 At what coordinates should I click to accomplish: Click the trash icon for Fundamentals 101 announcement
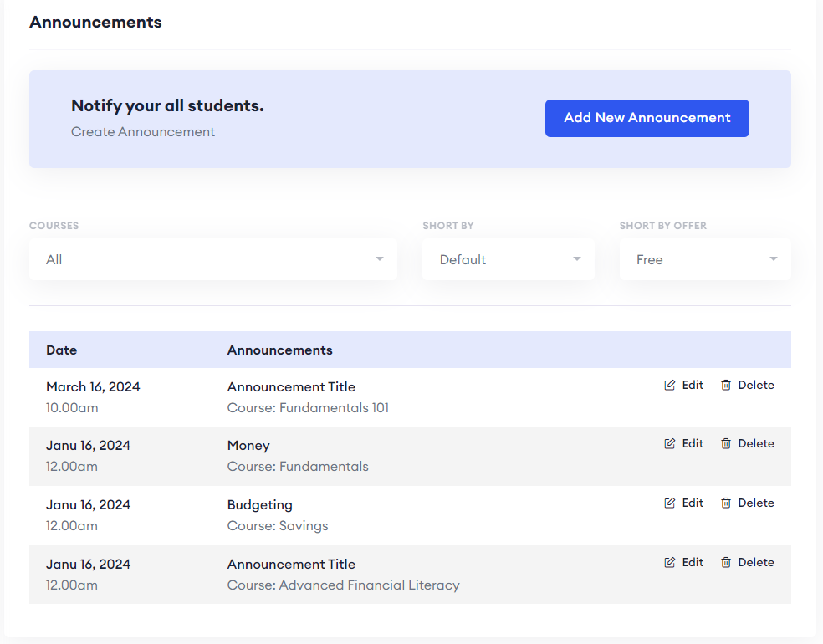click(x=726, y=385)
